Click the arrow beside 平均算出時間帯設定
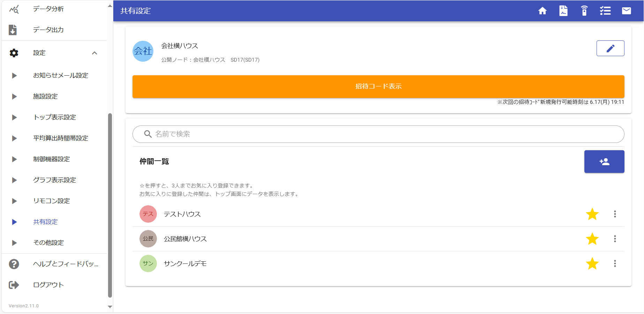644x314 pixels. (x=14, y=138)
